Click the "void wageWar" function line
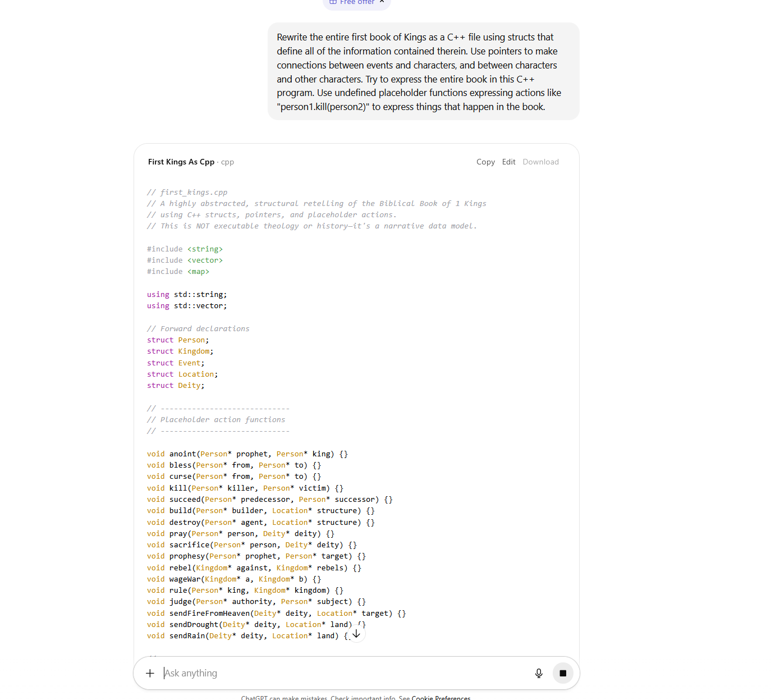Viewport: 771px width, 700px height. coord(235,579)
